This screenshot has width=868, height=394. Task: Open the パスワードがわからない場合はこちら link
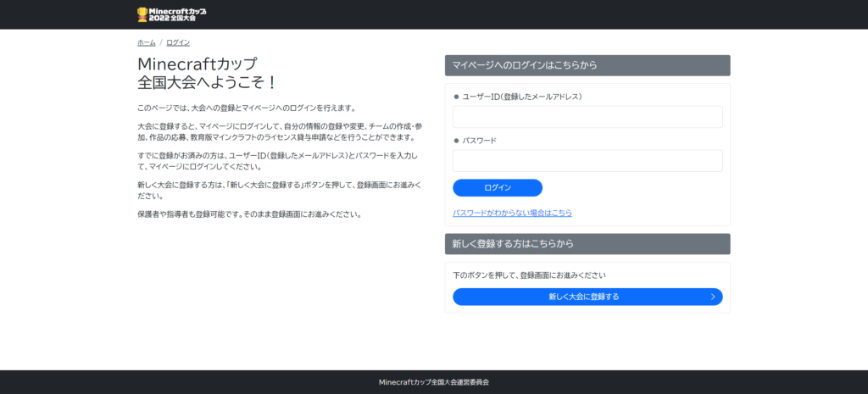click(x=512, y=213)
